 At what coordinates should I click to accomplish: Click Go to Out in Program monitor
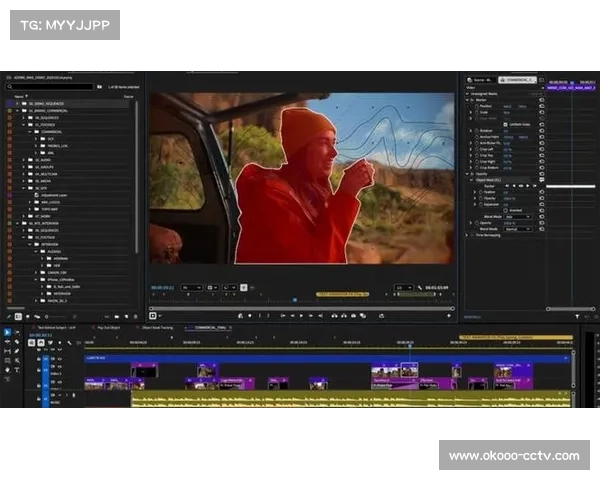[320, 316]
